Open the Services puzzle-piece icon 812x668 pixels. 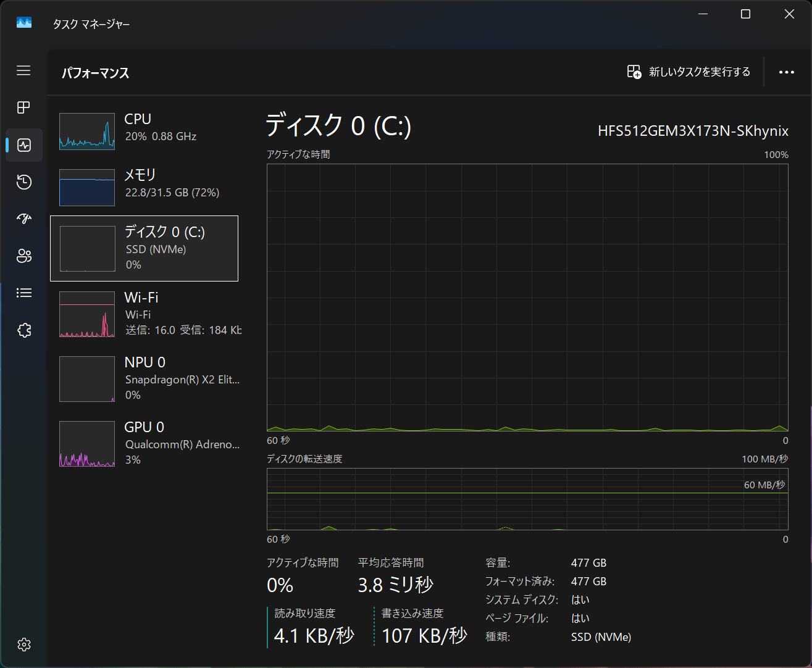click(24, 330)
